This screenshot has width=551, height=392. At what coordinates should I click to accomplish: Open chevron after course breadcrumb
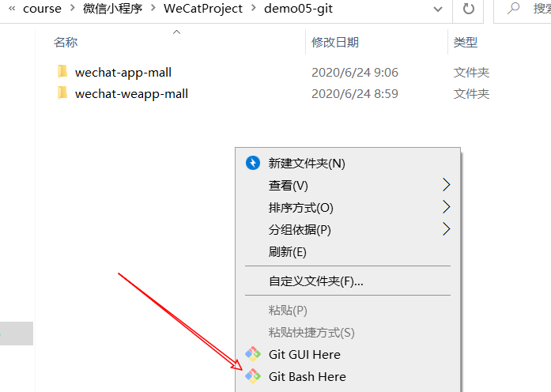[x=73, y=8]
